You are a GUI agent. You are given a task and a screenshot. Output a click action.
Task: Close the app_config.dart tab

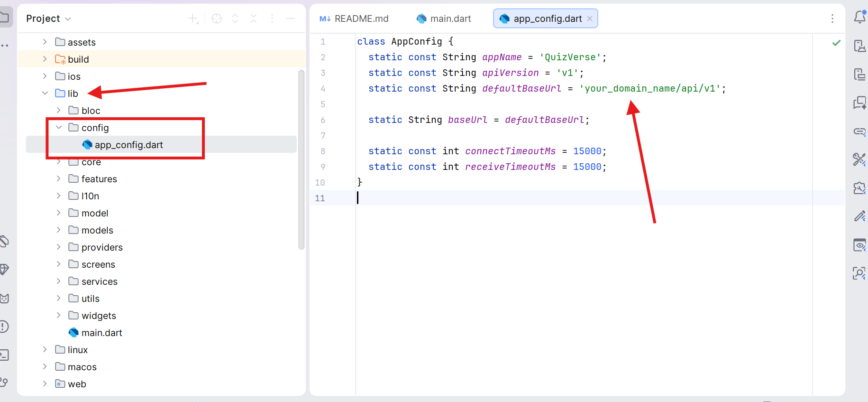pyautogui.click(x=590, y=19)
